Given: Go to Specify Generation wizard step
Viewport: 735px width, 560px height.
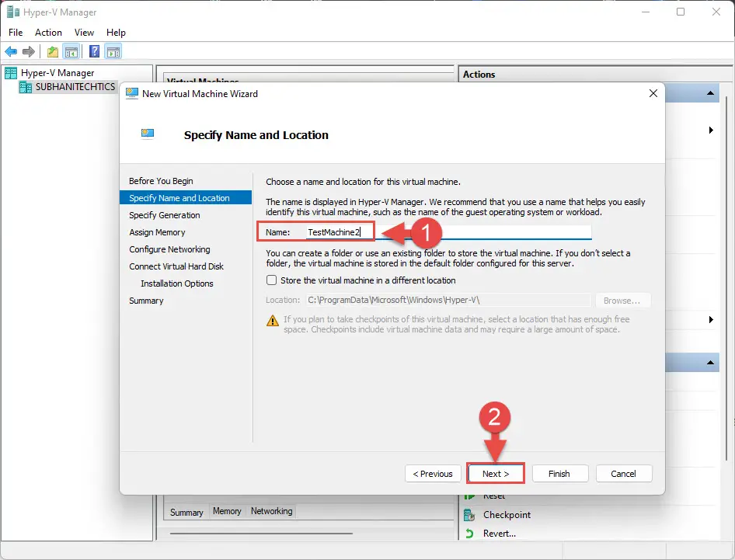Looking at the screenshot, I should (x=165, y=215).
